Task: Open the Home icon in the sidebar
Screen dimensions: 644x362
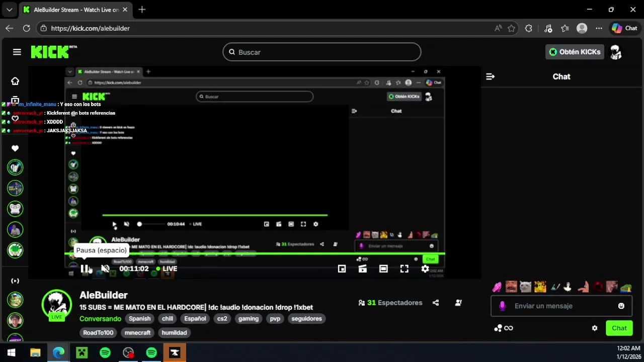Action: (15, 81)
